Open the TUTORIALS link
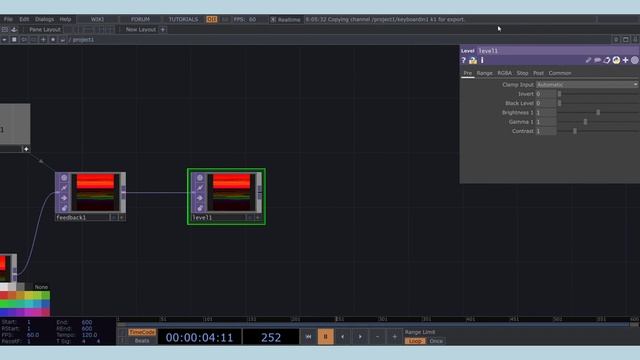 [183, 19]
